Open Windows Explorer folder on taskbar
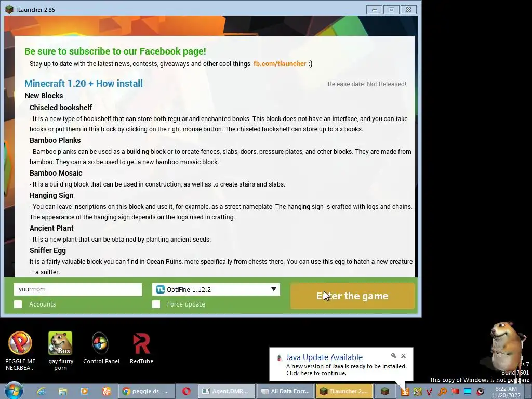532x399 pixels. click(x=63, y=391)
